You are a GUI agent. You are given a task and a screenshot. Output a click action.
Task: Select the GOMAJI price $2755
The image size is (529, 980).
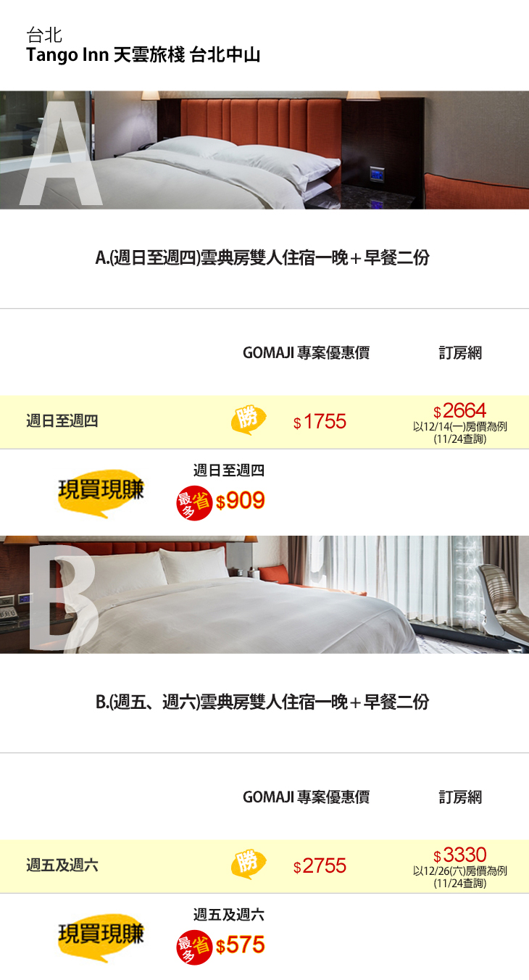(x=320, y=865)
